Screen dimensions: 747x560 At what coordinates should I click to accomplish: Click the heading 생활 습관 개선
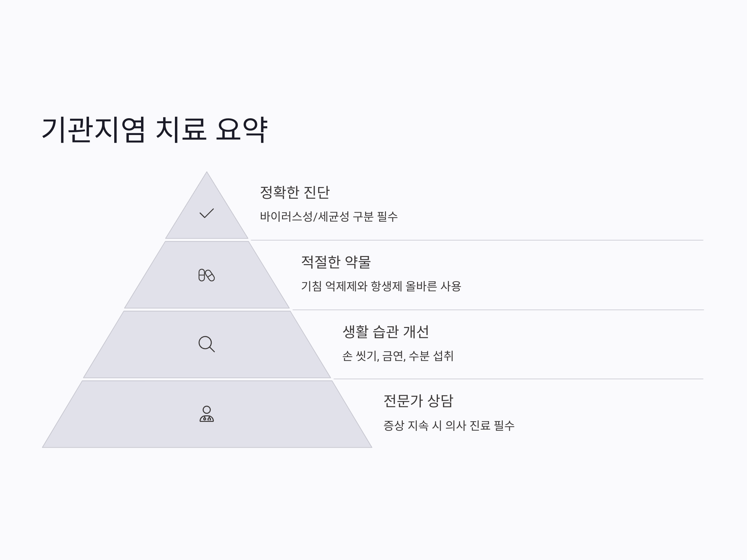point(386,332)
